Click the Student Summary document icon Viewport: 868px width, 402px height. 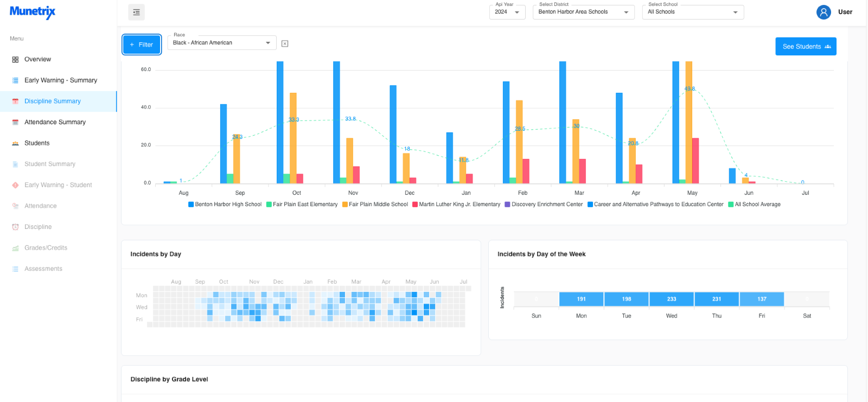[15, 164]
